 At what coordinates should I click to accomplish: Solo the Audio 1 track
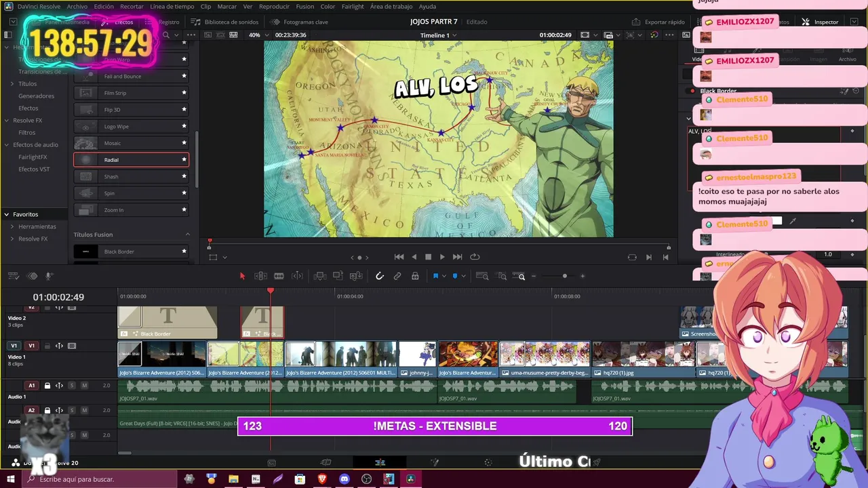[x=72, y=385]
